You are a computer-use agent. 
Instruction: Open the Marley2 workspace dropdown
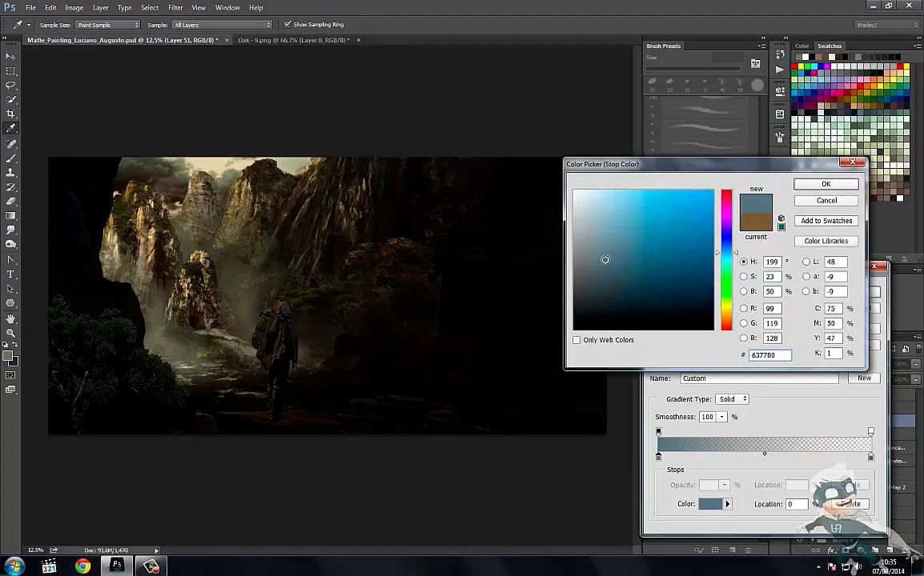886,25
